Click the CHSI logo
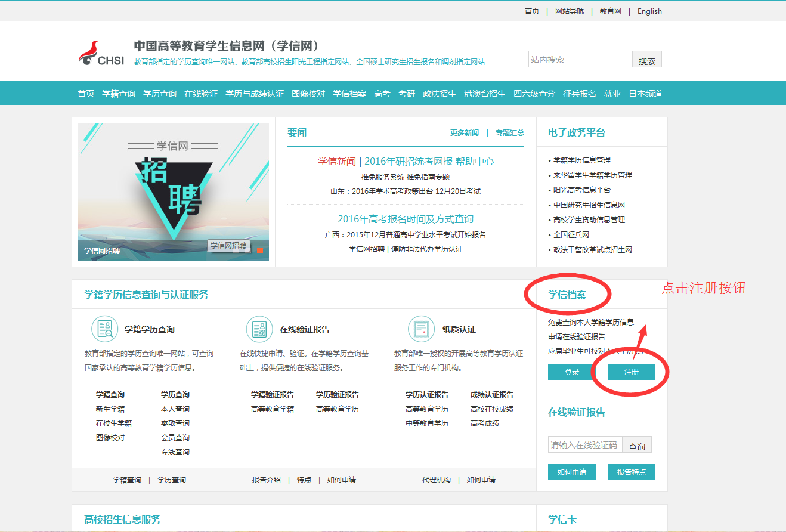 pyautogui.click(x=101, y=54)
